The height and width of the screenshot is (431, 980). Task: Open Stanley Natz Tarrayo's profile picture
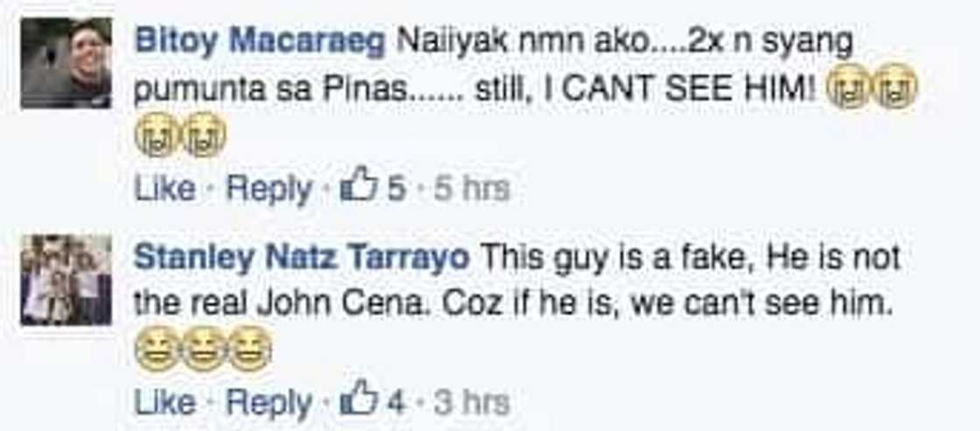[x=66, y=280]
